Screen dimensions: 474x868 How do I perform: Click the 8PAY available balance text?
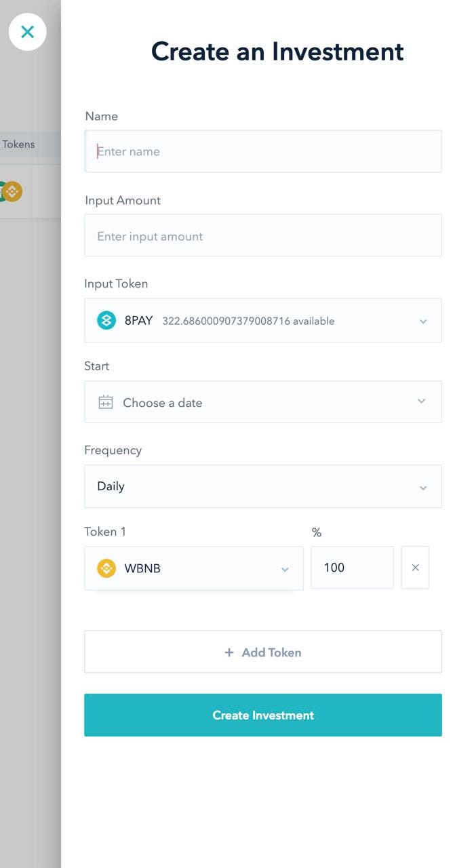point(248,321)
